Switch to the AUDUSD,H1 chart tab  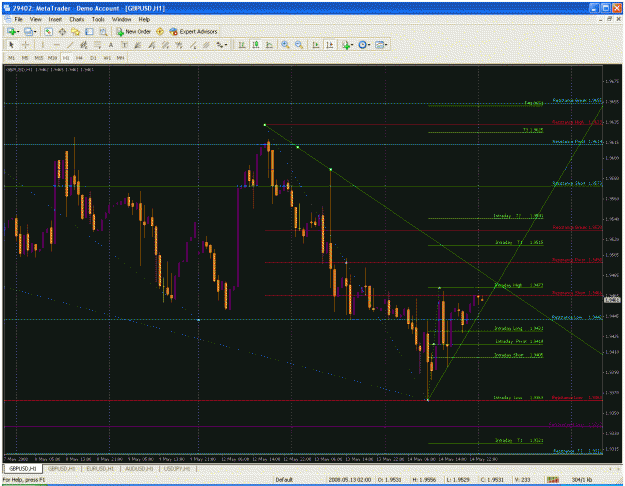pos(139,468)
